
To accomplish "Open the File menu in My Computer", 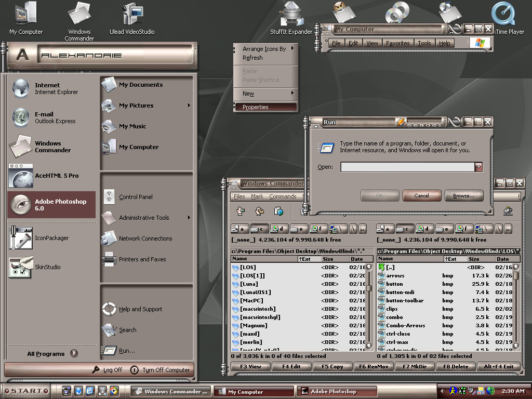I will coord(336,43).
